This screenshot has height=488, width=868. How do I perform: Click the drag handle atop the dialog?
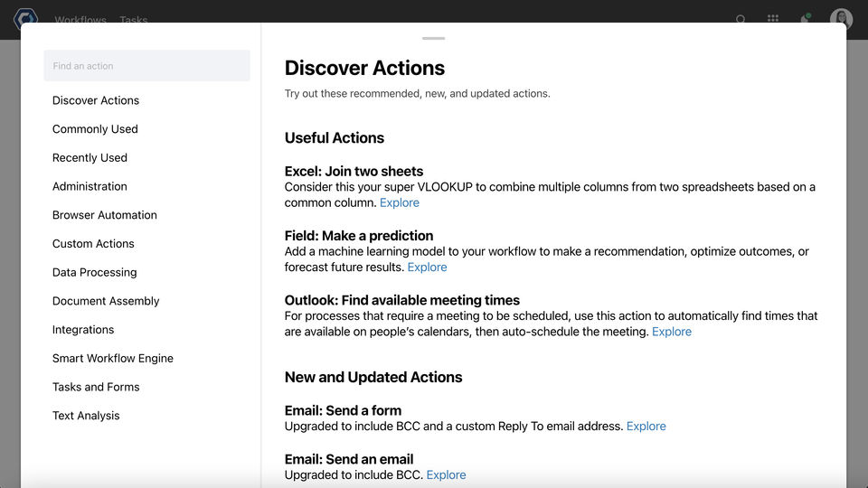[433, 39]
